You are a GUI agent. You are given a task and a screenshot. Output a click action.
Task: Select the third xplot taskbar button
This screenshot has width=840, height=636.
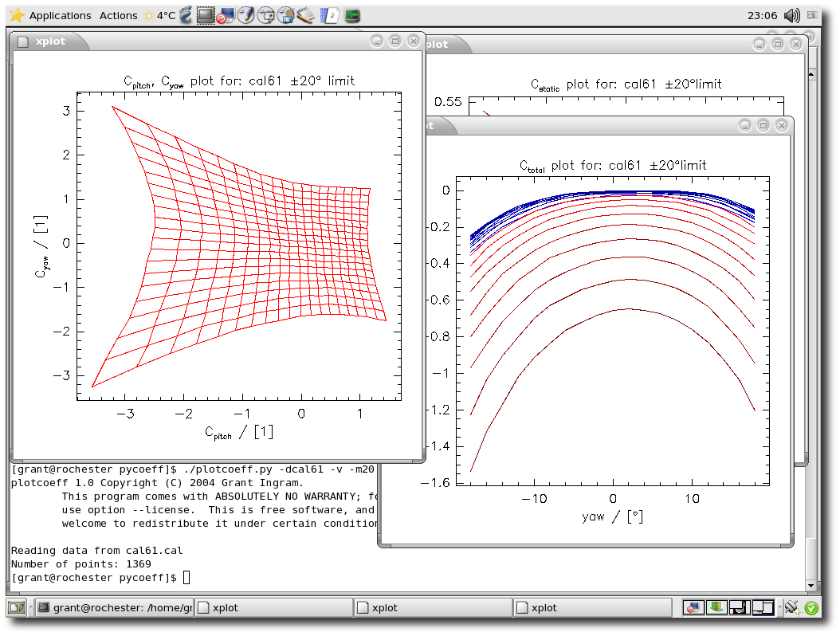[x=592, y=607]
